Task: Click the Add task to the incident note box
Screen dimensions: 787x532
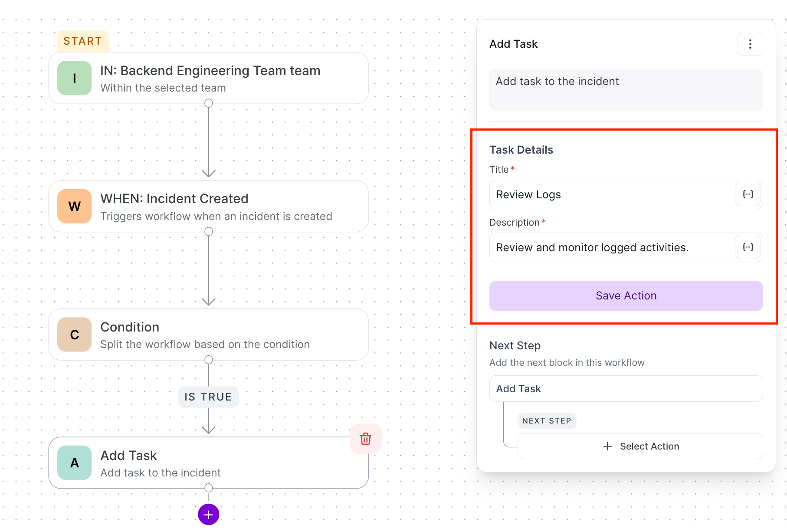Action: tap(626, 89)
